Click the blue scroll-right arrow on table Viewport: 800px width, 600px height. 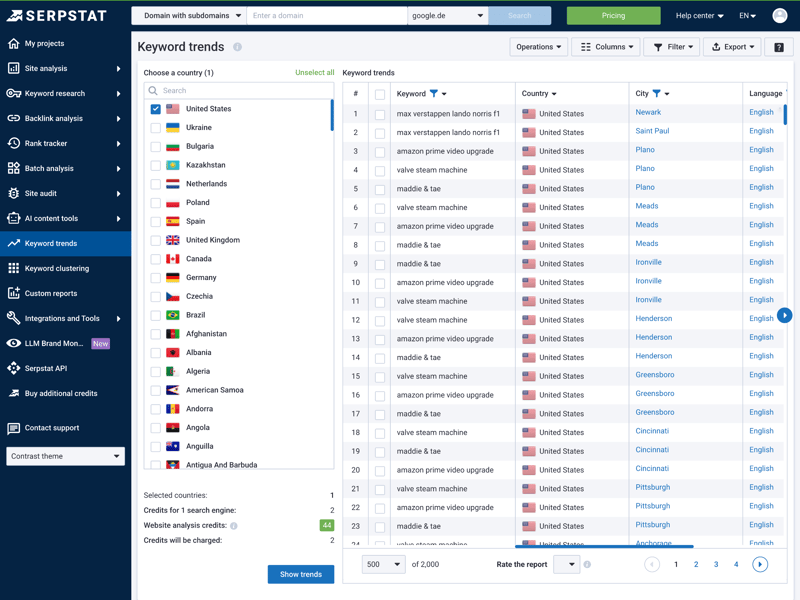pos(785,315)
